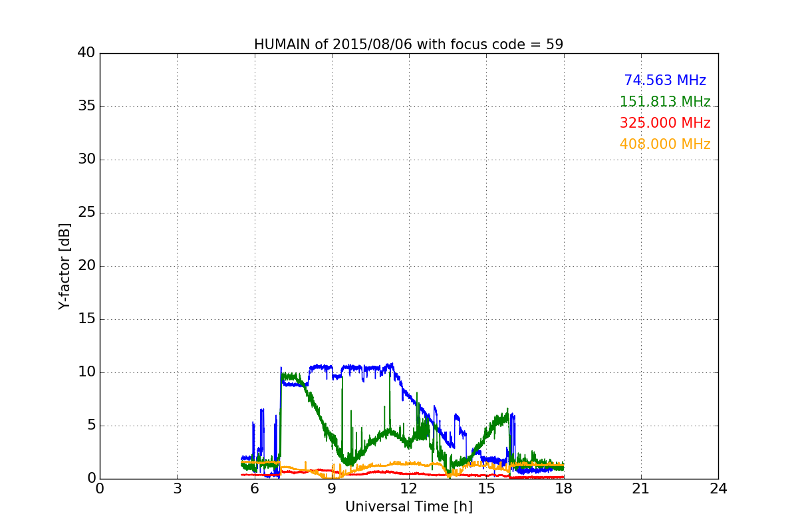Viewport: 798px width, 532px height.
Task: Select the 151.813 MHz legend label
Action: click(x=665, y=102)
